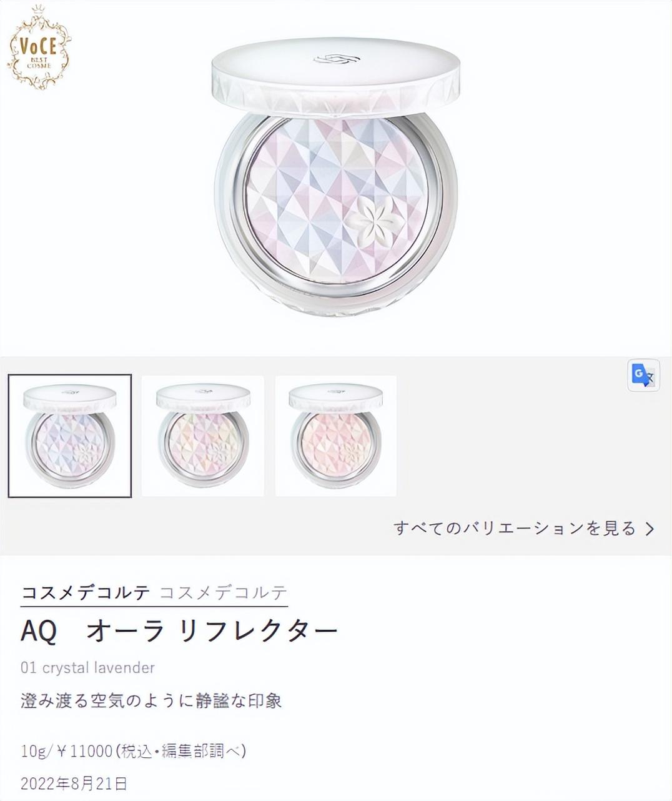Image resolution: width=672 pixels, height=801 pixels.
Task: Select the second multicolor variation thumbnail
Action: (203, 436)
